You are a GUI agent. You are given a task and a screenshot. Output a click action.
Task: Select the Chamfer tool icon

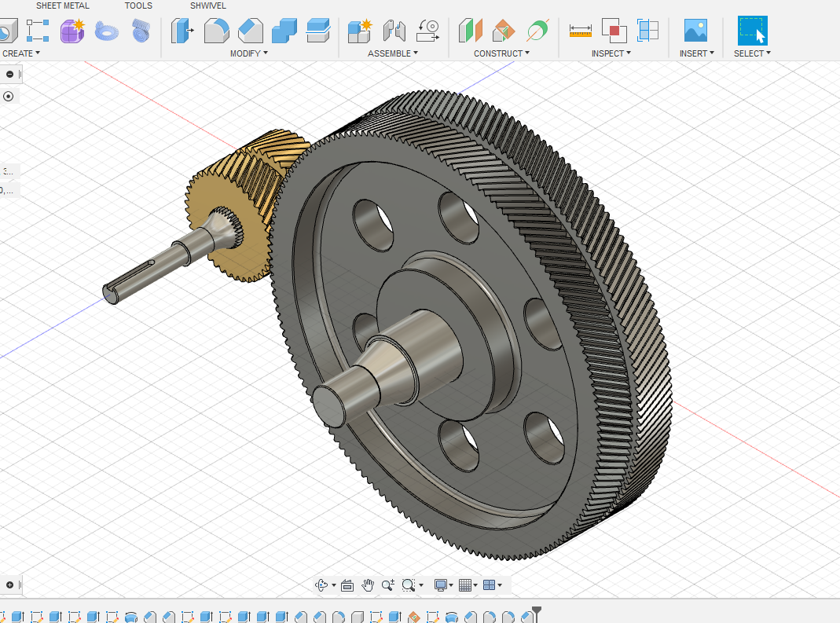pyautogui.click(x=250, y=31)
